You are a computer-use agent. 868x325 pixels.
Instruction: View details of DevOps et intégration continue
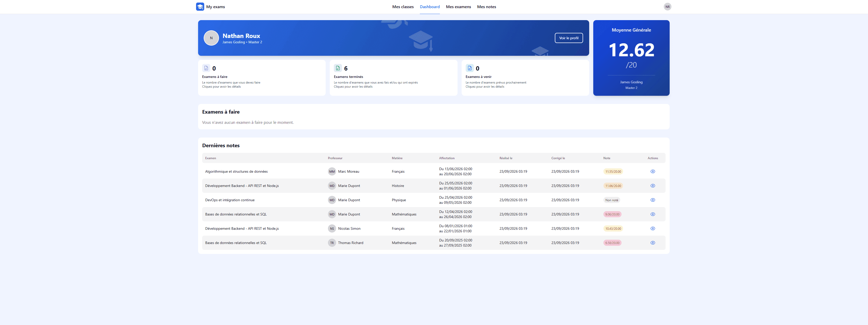pyautogui.click(x=652, y=200)
